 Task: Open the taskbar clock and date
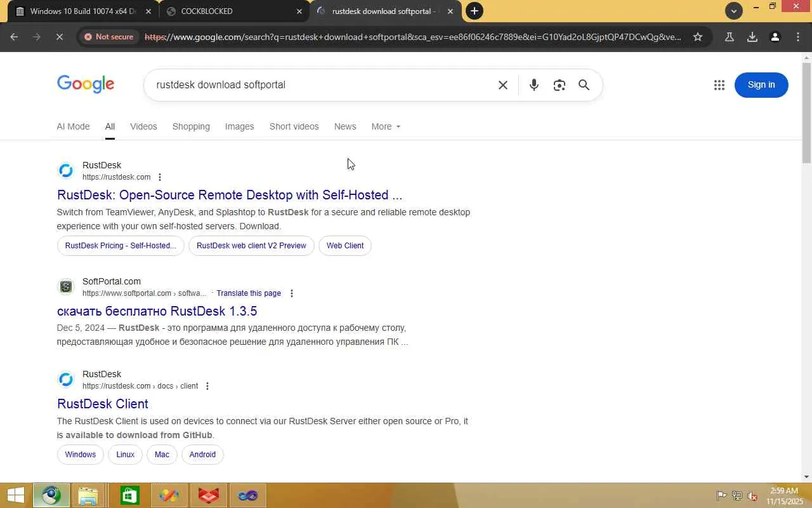[x=784, y=496]
